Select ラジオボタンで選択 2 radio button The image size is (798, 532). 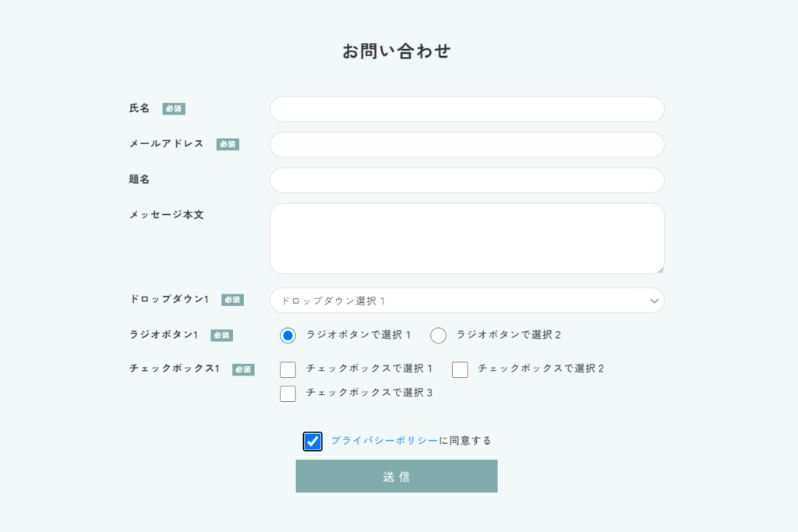pyautogui.click(x=438, y=335)
